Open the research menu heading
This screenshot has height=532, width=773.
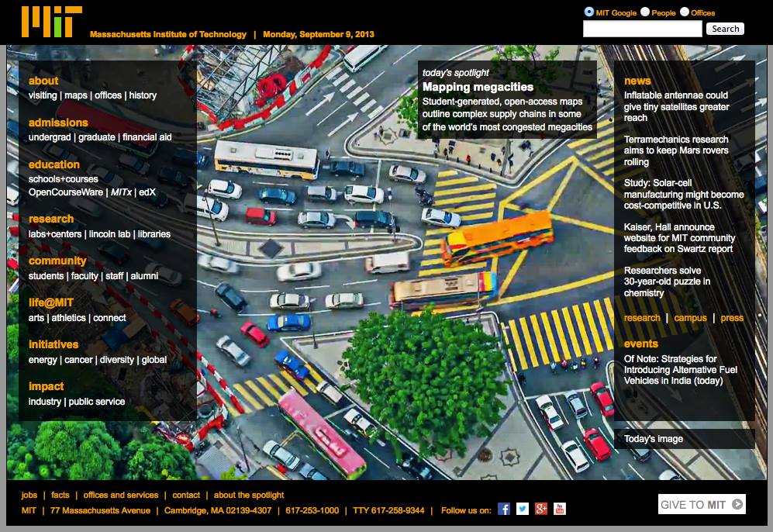(51, 219)
